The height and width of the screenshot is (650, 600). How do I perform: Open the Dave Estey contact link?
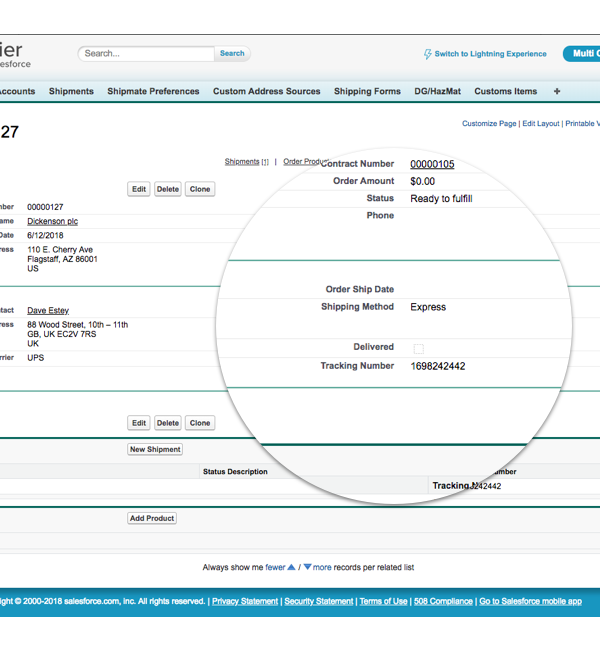48,310
